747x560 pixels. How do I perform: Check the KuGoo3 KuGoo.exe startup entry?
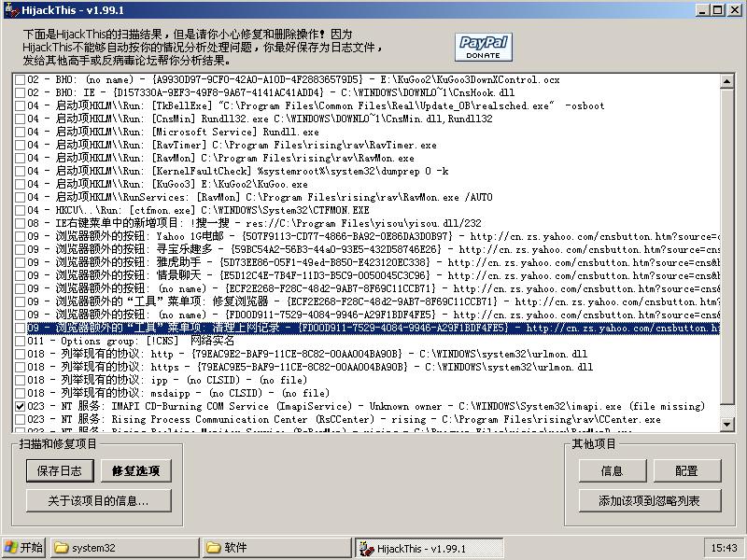click(x=20, y=184)
